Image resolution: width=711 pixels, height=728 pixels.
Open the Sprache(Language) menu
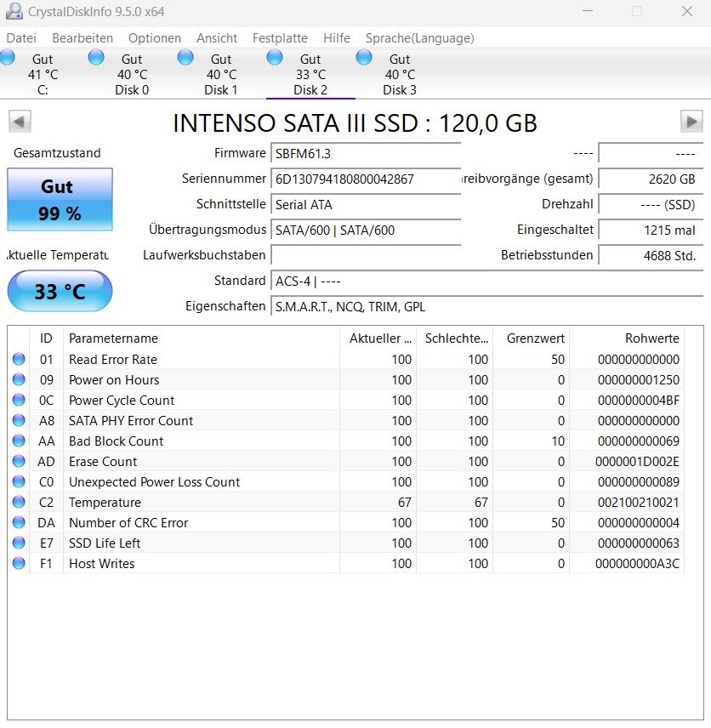pyautogui.click(x=420, y=38)
